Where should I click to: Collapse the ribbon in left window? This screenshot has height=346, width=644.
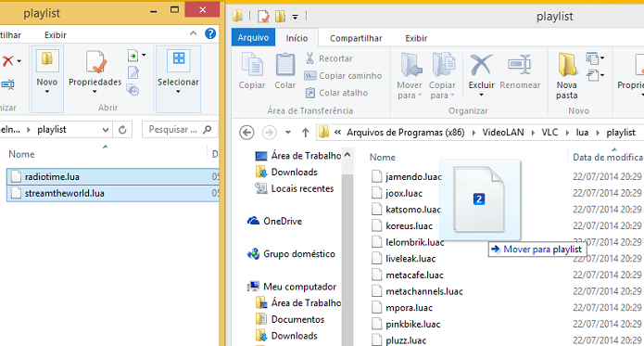pyautogui.click(x=193, y=33)
